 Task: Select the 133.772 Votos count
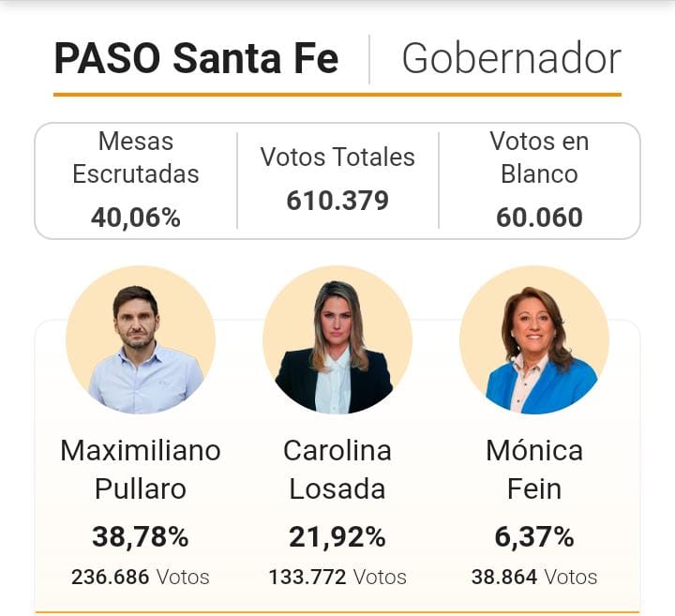click(337, 577)
